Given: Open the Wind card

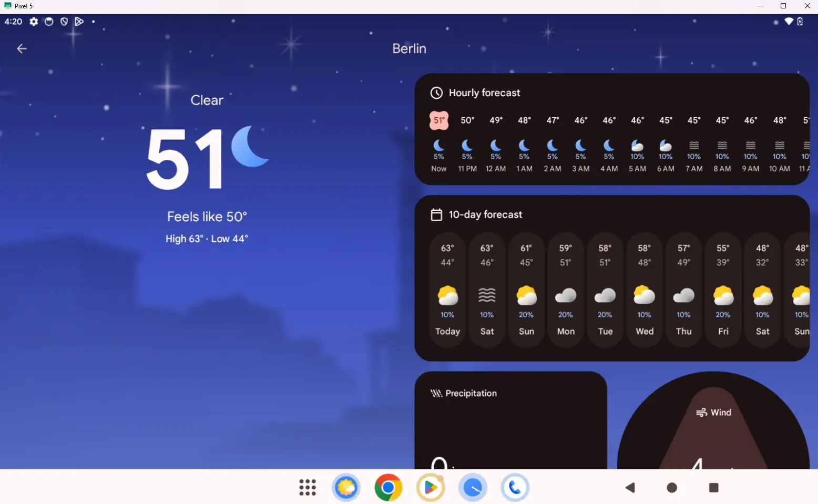Looking at the screenshot, I should coord(713,420).
